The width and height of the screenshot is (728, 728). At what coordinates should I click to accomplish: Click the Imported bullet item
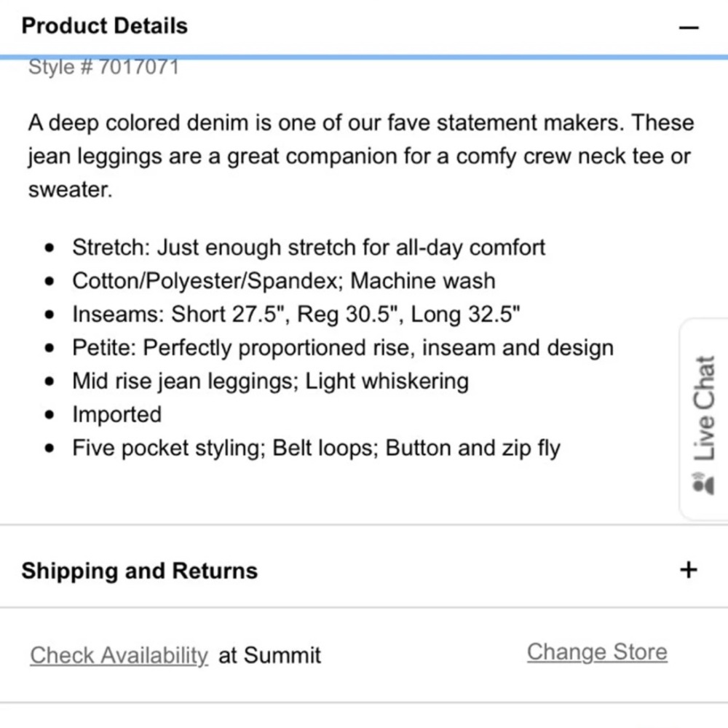point(116,414)
